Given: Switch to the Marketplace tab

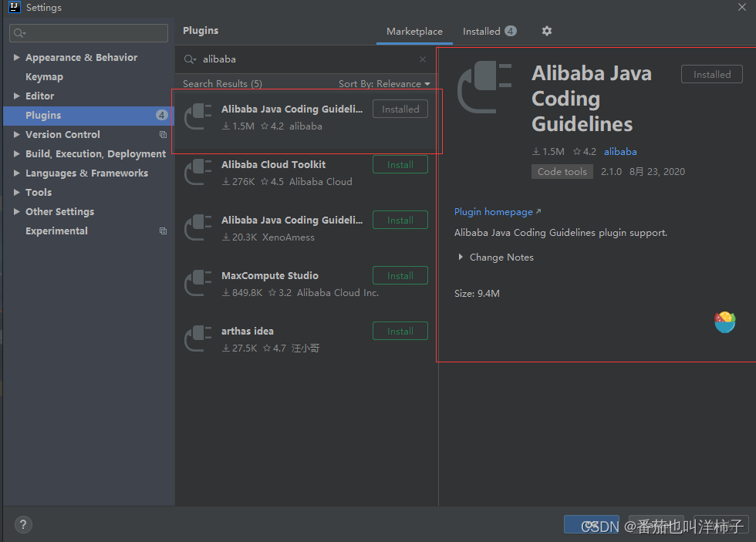Looking at the screenshot, I should click(x=414, y=32).
